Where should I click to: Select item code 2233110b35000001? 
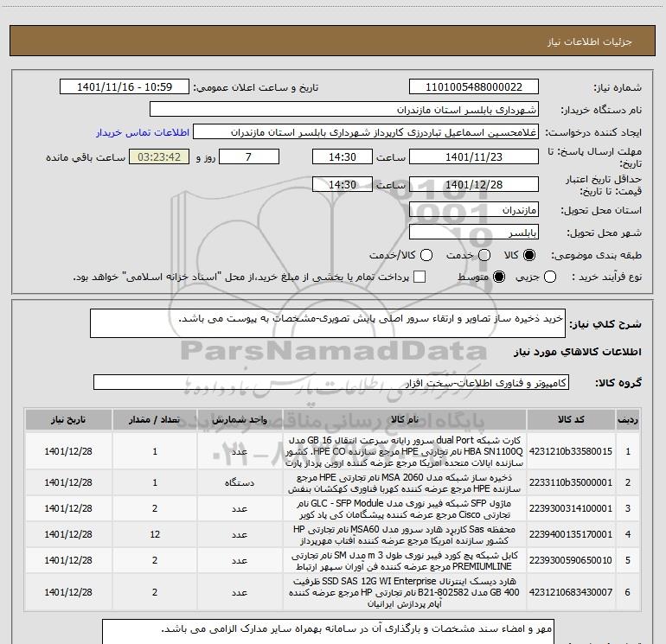click(571, 482)
